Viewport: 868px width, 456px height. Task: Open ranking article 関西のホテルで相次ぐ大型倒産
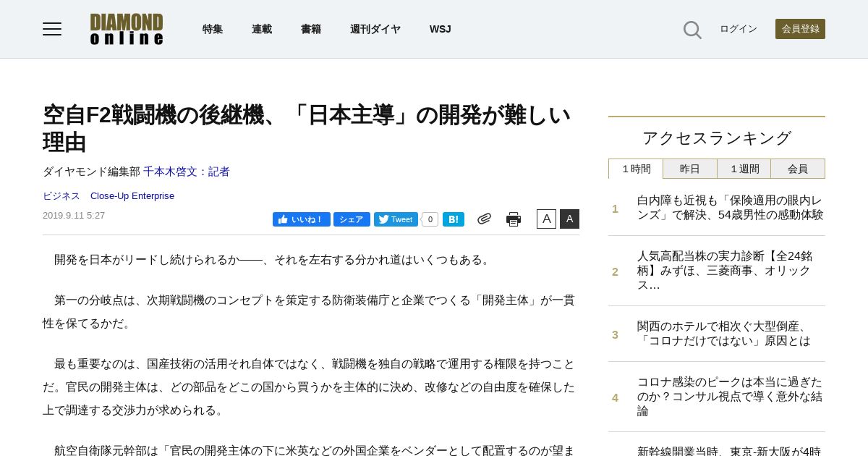point(724,334)
